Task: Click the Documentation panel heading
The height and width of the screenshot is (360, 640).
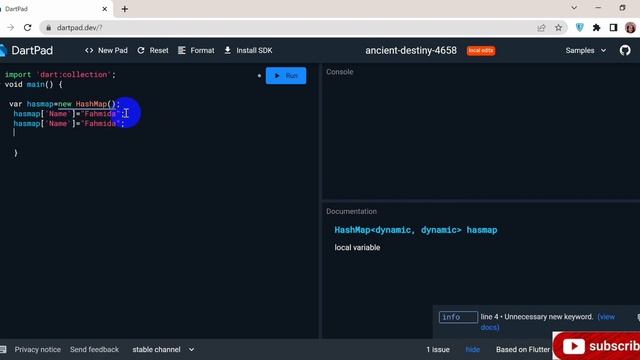Action: (351, 211)
